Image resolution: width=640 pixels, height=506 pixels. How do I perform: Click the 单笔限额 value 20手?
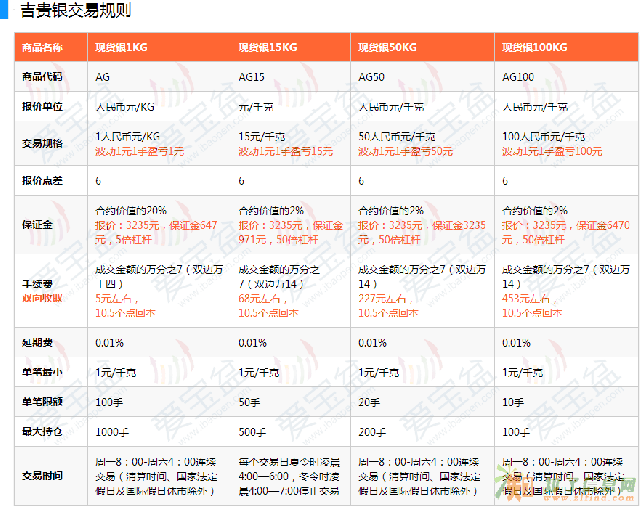tap(369, 401)
